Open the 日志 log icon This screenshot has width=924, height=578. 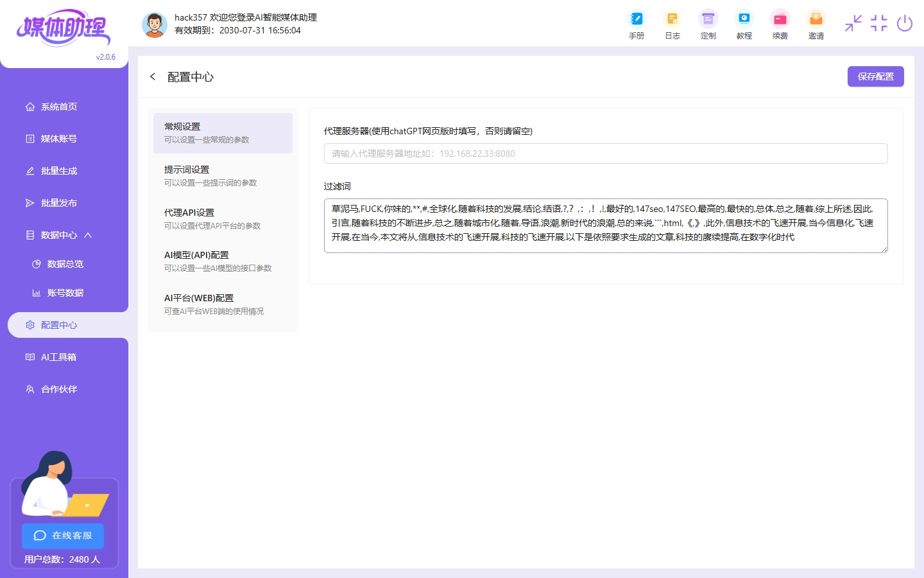click(x=672, y=24)
